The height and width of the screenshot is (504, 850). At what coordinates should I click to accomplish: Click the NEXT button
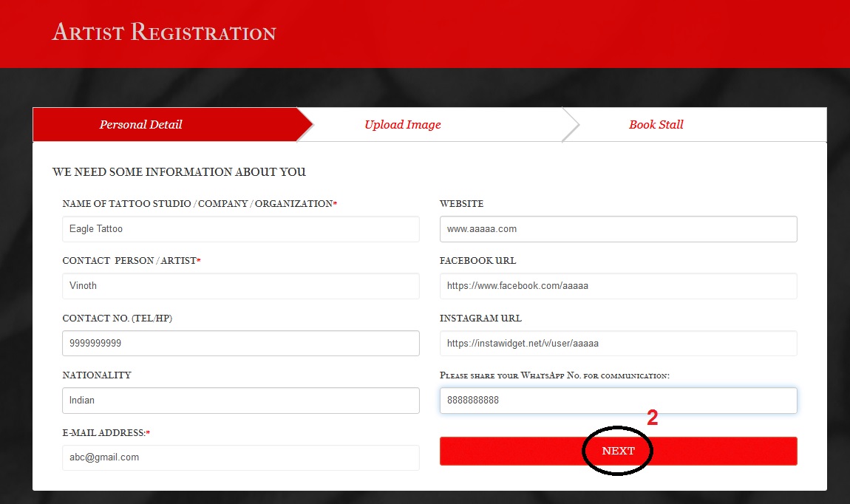[618, 451]
